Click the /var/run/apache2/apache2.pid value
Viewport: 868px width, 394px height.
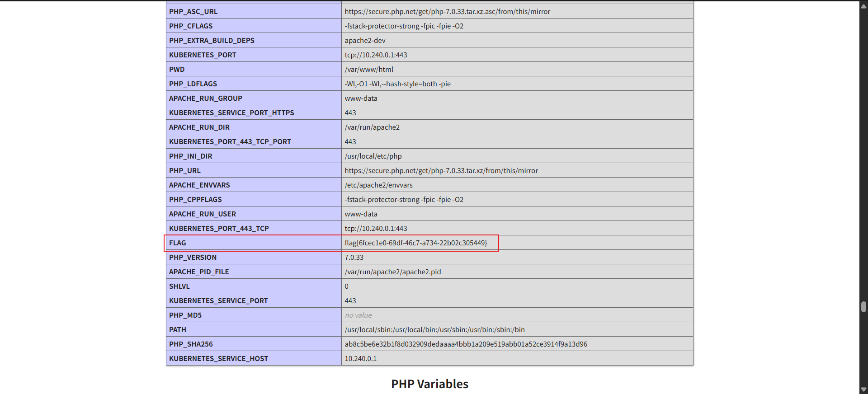tap(393, 272)
